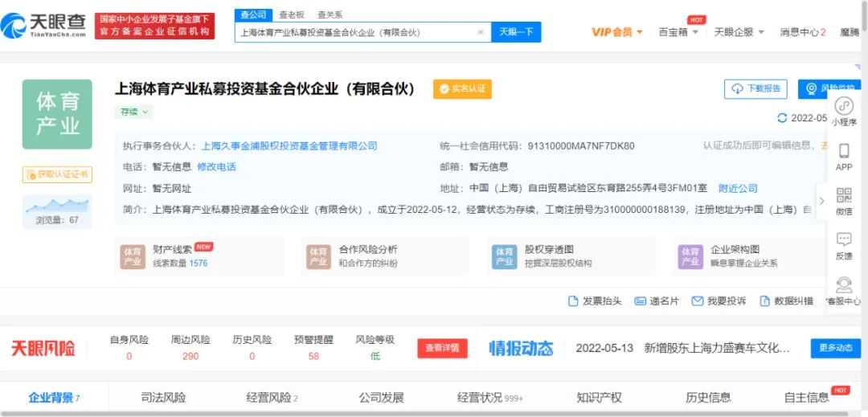The width and height of the screenshot is (868, 417).
Task: Click 附近公司 link
Action: (738, 188)
